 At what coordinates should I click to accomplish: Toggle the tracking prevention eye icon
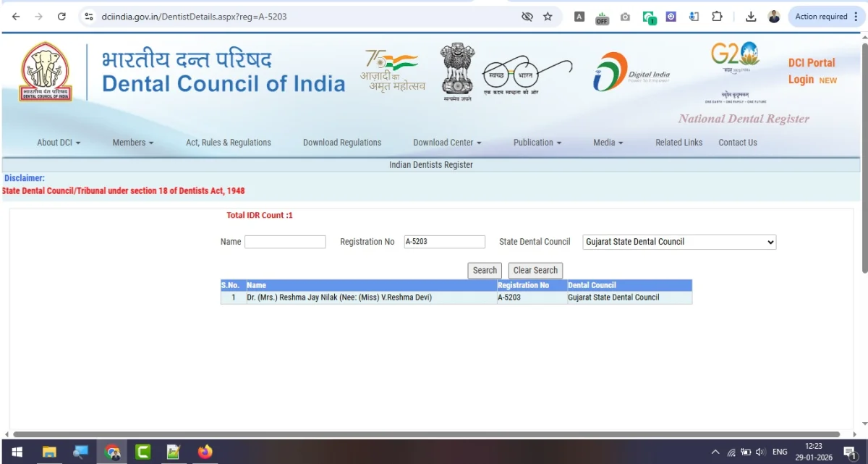(x=527, y=17)
